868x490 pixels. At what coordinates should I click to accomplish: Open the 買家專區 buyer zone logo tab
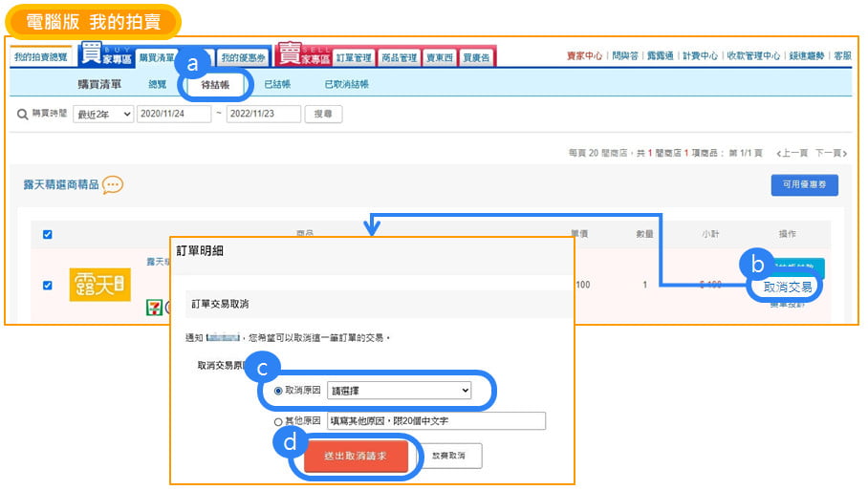[x=104, y=54]
